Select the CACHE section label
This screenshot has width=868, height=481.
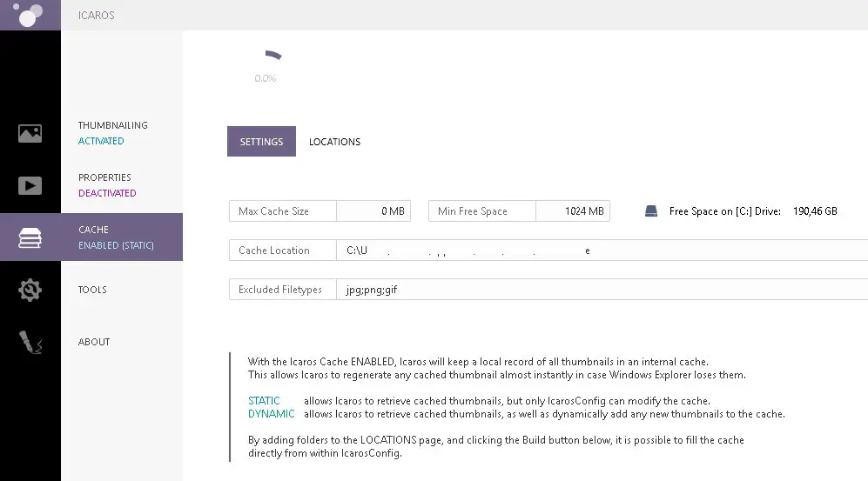coord(93,230)
